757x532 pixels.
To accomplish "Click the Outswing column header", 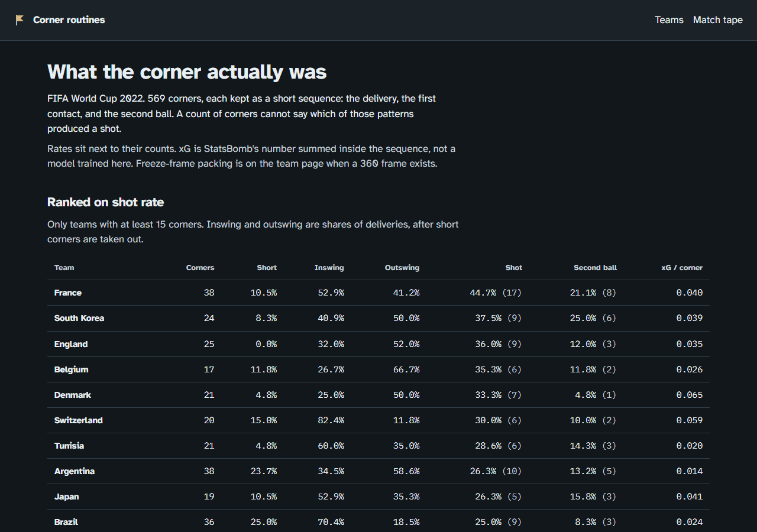I will [402, 268].
